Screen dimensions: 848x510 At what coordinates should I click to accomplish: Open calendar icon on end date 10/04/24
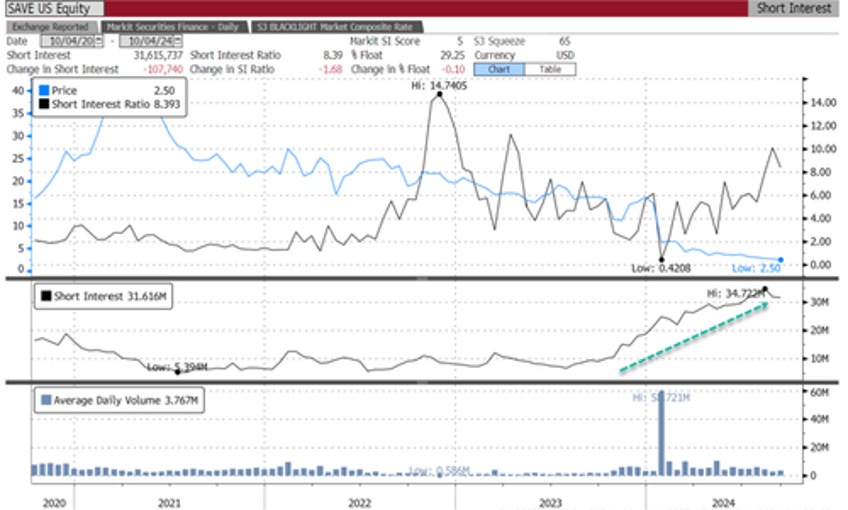pos(178,41)
